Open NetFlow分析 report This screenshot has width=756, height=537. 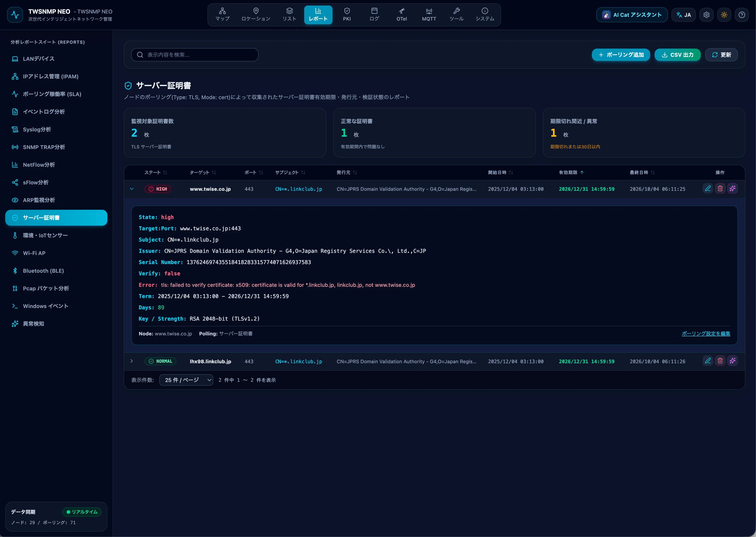[x=56, y=165]
